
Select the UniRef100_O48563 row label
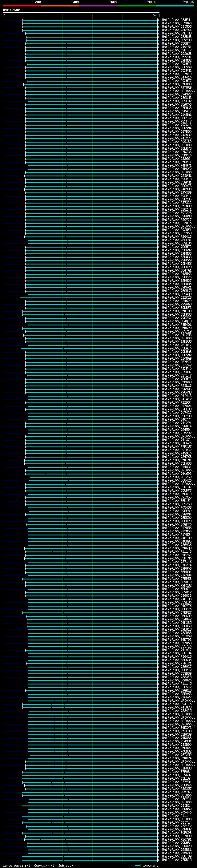pos(177,274)
